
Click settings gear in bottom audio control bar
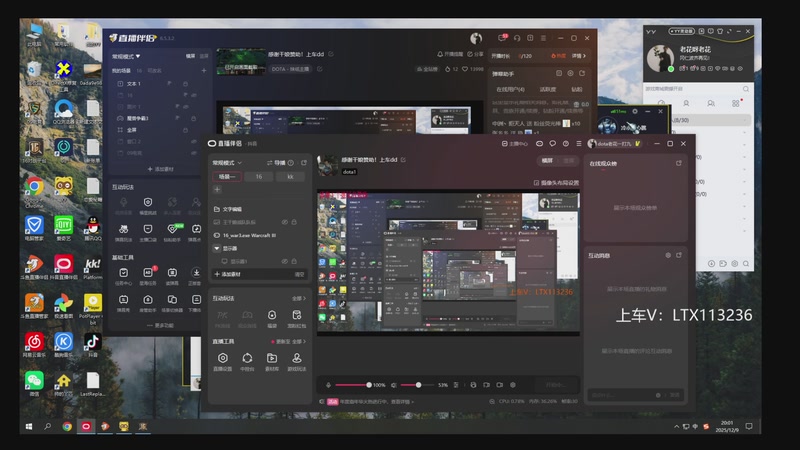(513, 385)
